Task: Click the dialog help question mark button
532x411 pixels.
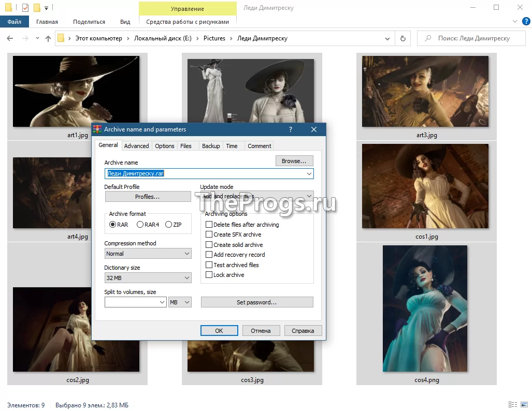Action: tap(291, 129)
